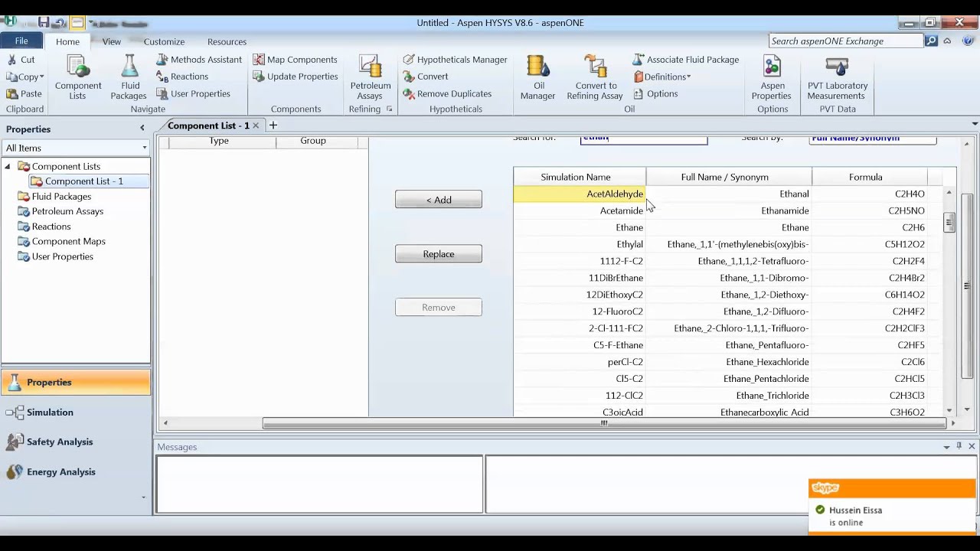Viewport: 980px width, 551px height.
Task: Switch to Simulation environment
Action: tap(76, 412)
